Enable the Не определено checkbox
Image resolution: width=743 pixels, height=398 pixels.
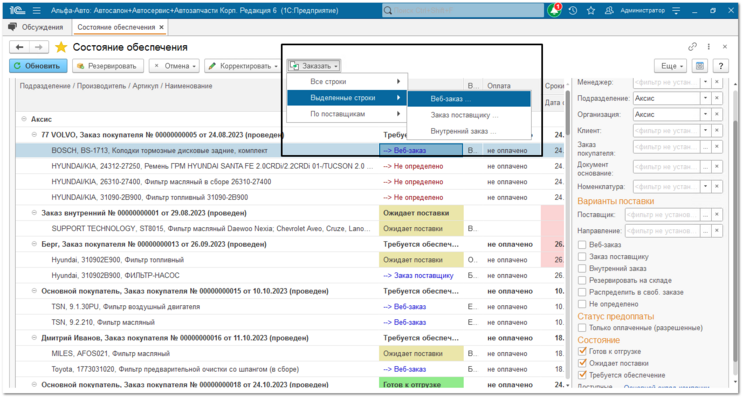(x=582, y=304)
